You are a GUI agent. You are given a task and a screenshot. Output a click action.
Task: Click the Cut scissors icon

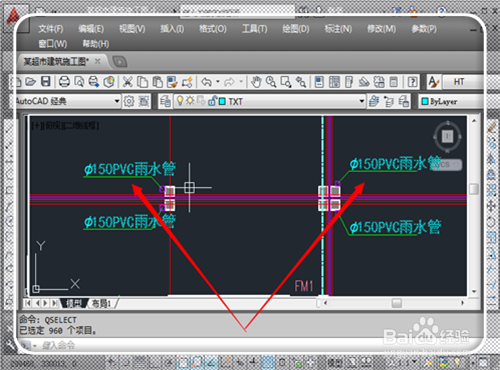(x=127, y=82)
